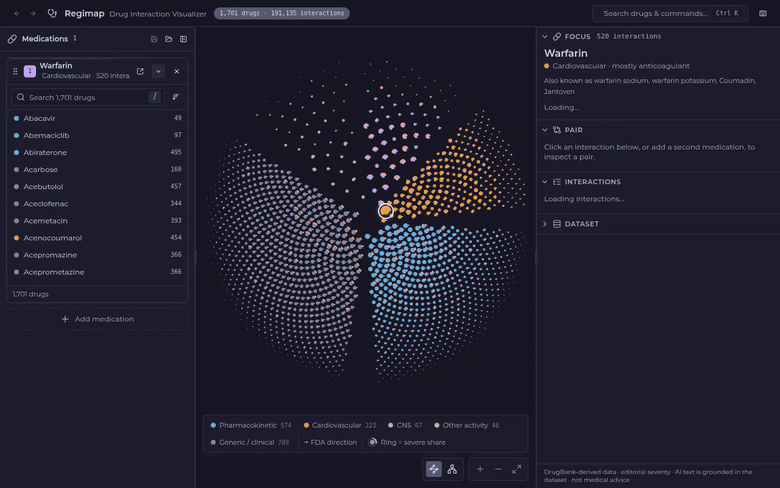The image size is (780, 488).
Task: Open the keyboard shortcuts icon at top right
Action: click(763, 13)
